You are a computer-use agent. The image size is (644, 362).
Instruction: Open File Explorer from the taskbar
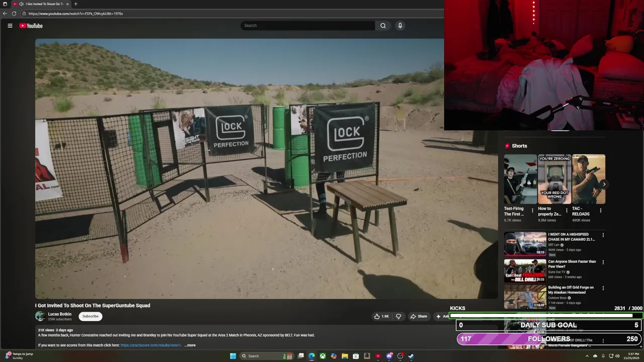345,356
